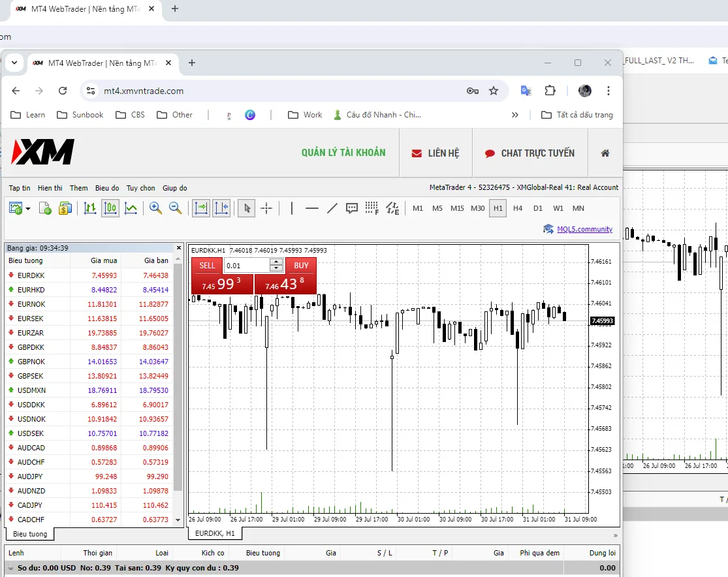
Task: Zoom out on the chart
Action: point(175,208)
